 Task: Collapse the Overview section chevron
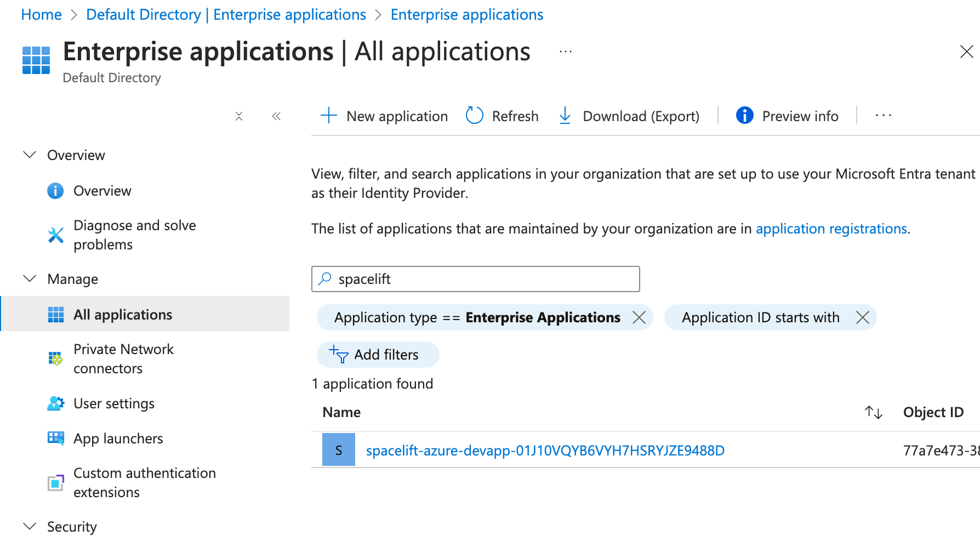[30, 155]
